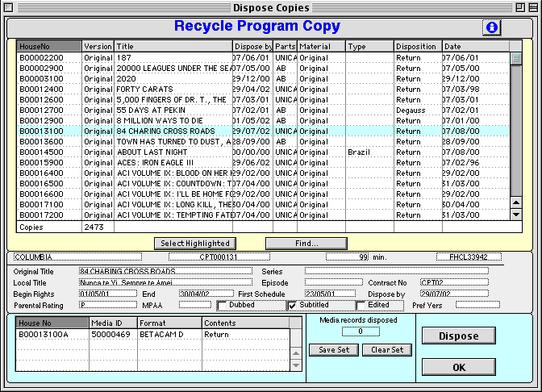Open the Find... dialog
Image resolution: width=542 pixels, height=392 pixels.
tap(306, 244)
